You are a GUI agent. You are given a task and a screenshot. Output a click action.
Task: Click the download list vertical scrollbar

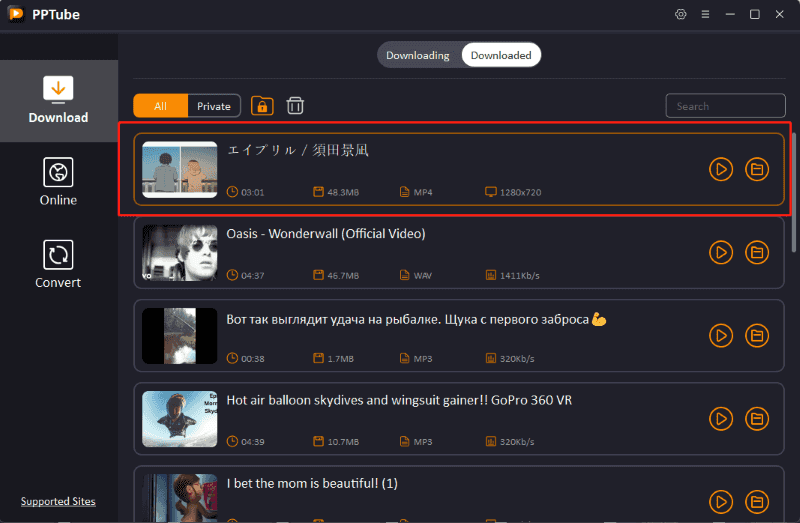tap(794, 192)
